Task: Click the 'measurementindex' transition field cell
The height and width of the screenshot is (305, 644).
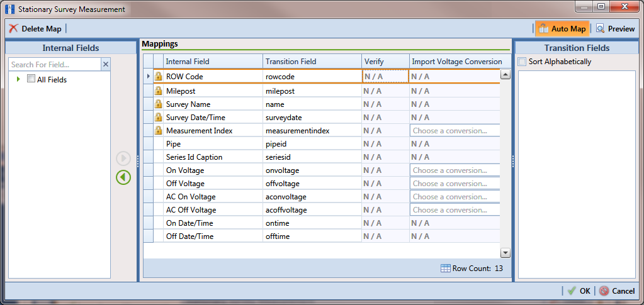Action: tap(312, 131)
